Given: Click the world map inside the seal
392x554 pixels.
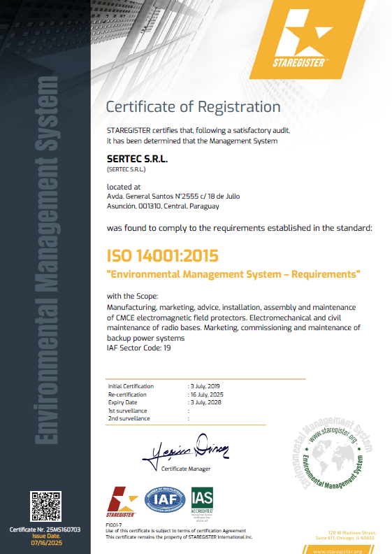Looking at the screenshot, I should pyautogui.click(x=333, y=457).
